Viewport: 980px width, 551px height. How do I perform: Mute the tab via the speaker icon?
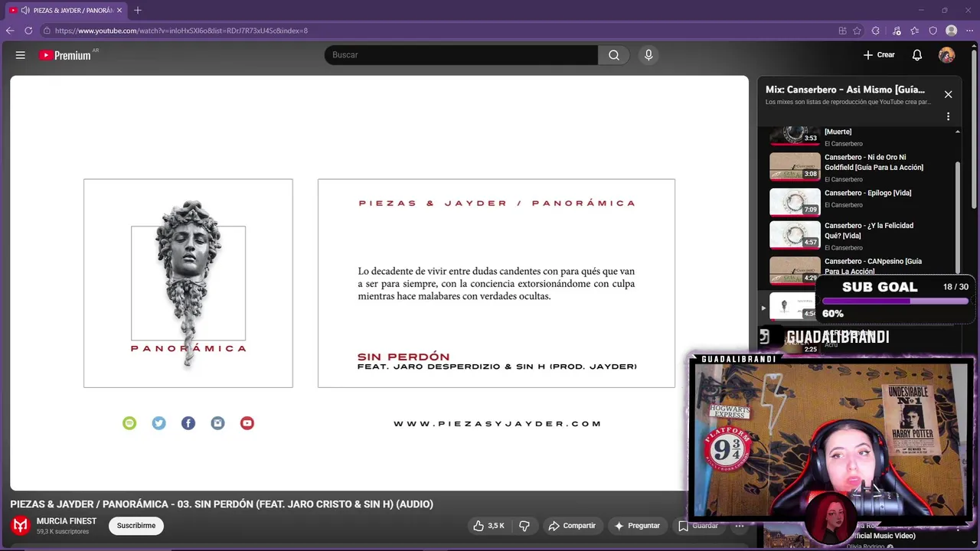click(x=25, y=10)
